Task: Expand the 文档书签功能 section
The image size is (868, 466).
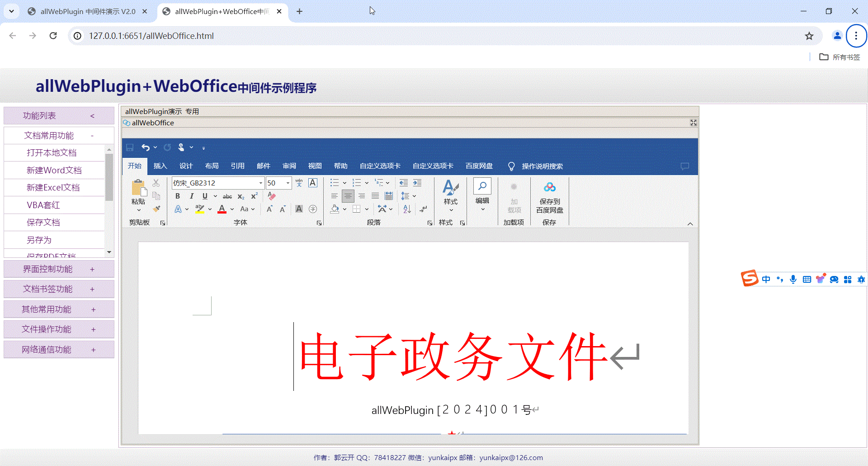Action: point(59,289)
